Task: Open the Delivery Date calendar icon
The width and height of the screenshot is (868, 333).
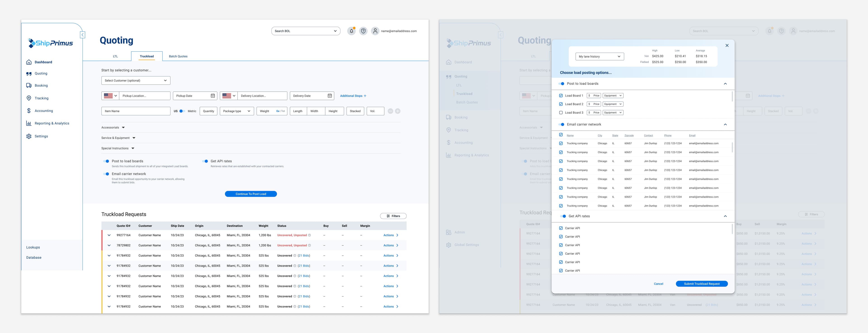Action: tap(330, 96)
